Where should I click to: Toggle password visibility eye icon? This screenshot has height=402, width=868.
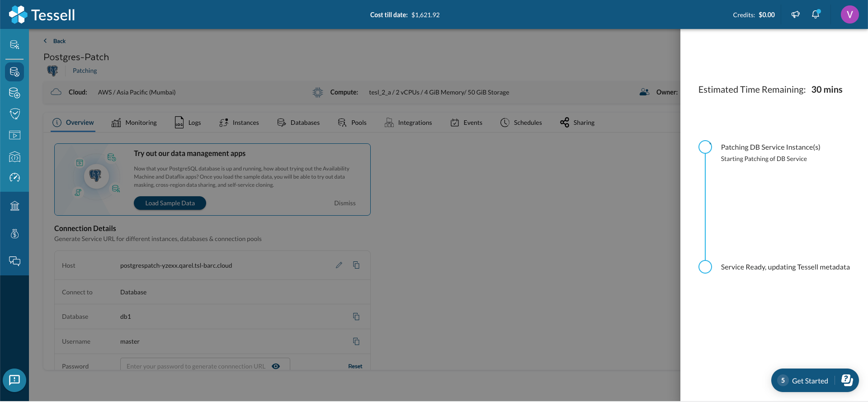click(276, 366)
